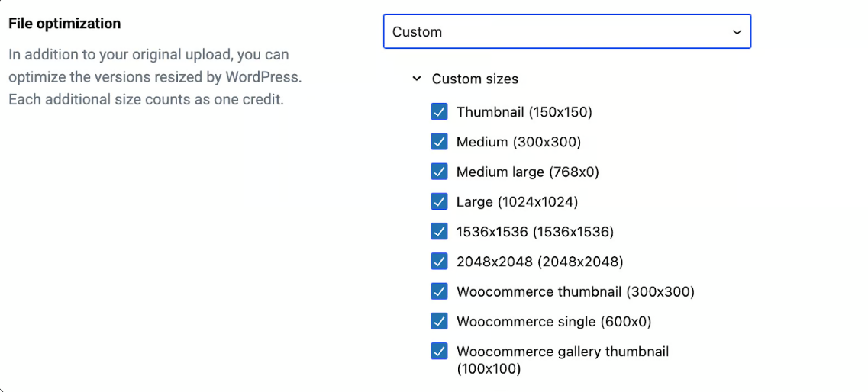Click the File optimization heading
The height and width of the screenshot is (392, 868).
[x=64, y=24]
